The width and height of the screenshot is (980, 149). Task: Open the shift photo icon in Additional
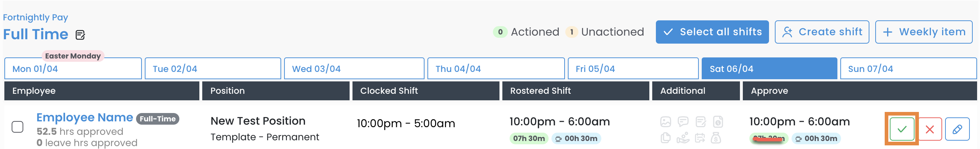(x=665, y=122)
